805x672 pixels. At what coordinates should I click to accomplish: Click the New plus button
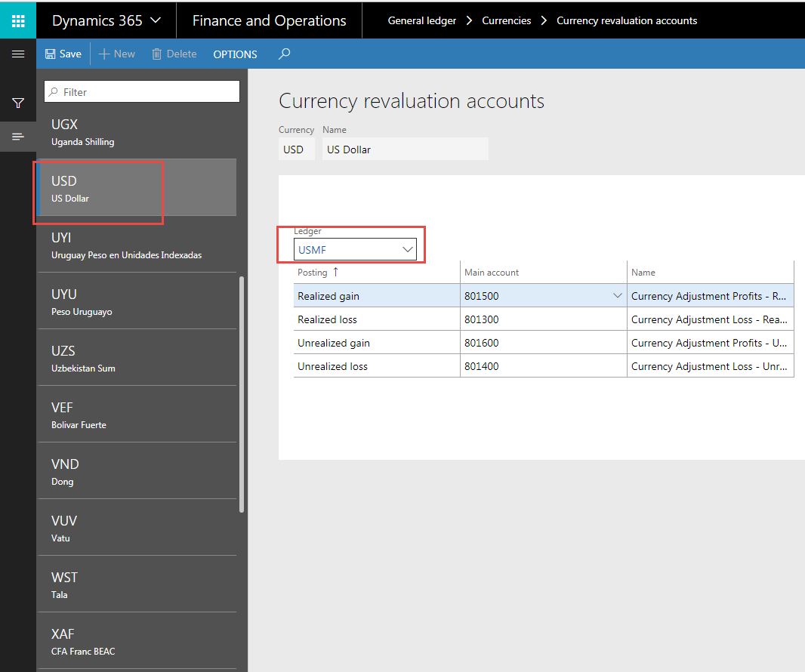click(117, 54)
